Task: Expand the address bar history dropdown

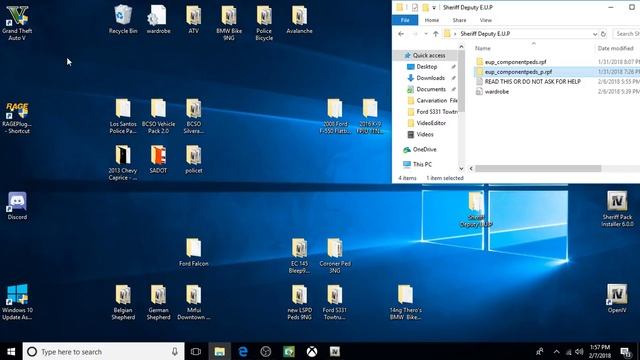Action: click(595, 34)
